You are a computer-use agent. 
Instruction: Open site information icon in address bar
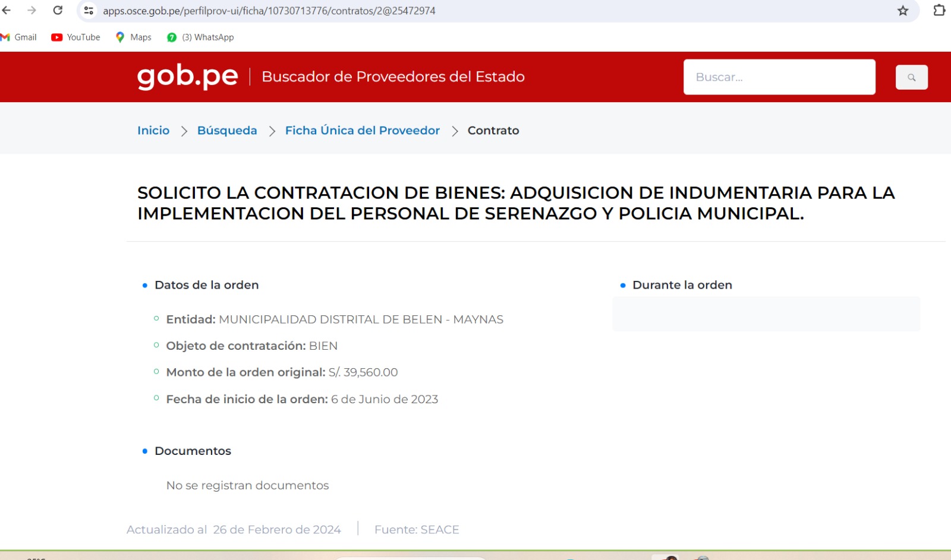pos(89,11)
